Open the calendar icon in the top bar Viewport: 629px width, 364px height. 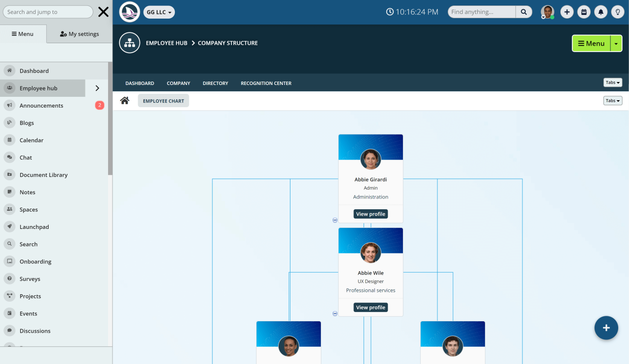pos(584,11)
